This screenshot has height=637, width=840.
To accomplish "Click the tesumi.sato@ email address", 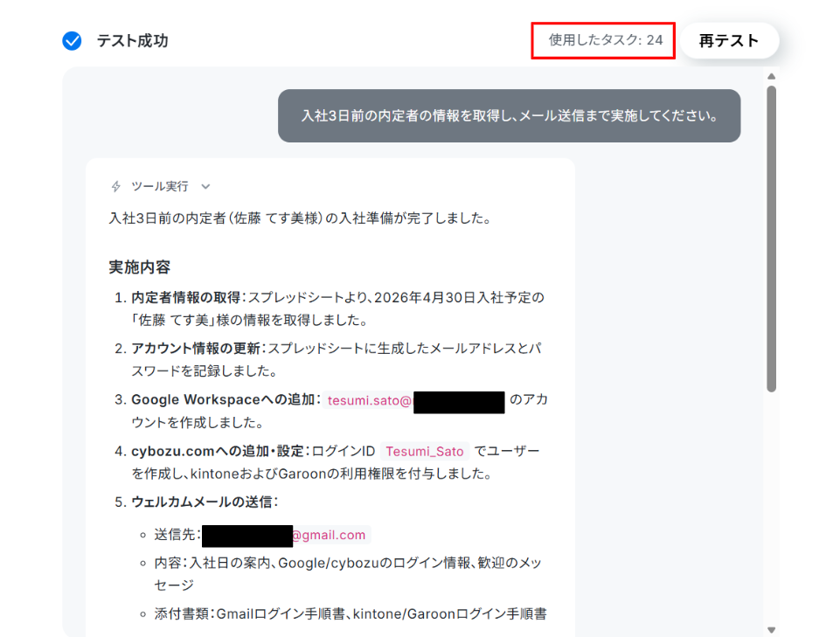I will 370,401.
